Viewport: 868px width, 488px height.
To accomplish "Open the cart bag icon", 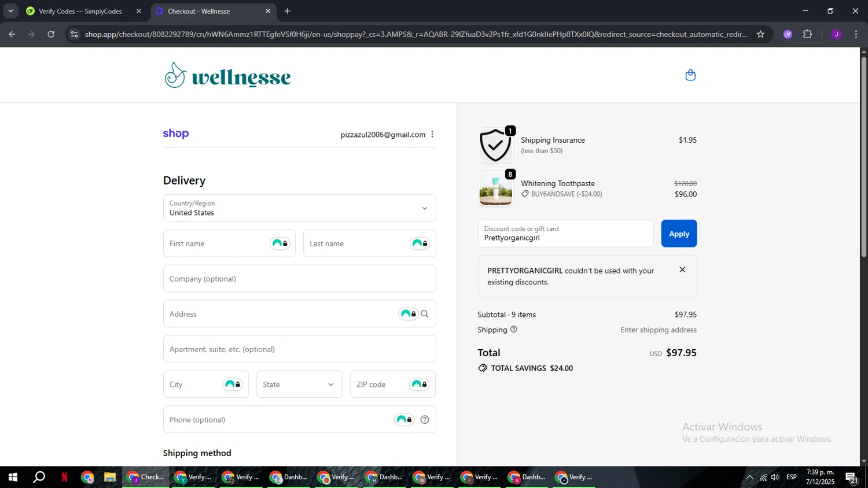I will pyautogui.click(x=690, y=75).
